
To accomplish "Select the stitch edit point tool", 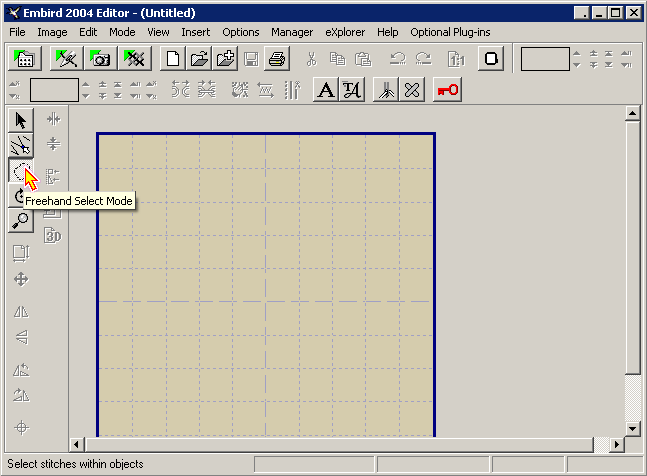I will point(21,145).
